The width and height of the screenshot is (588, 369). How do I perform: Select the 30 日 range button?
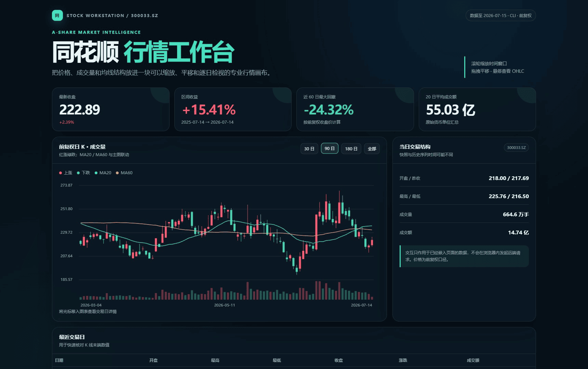pos(309,149)
